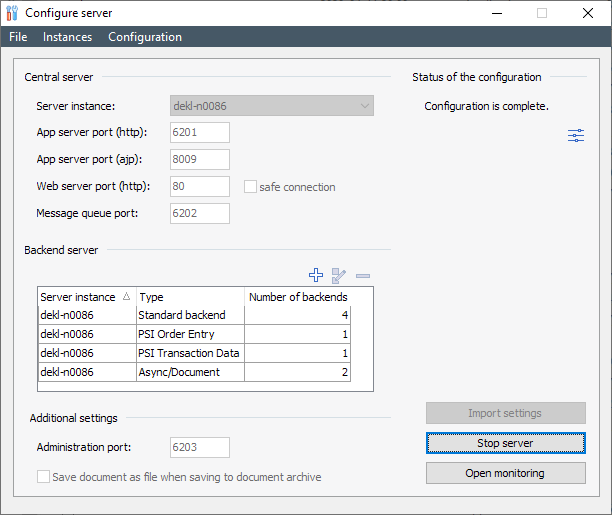This screenshot has width=612, height=515.
Task: Close the Configure server window
Action: (588, 13)
